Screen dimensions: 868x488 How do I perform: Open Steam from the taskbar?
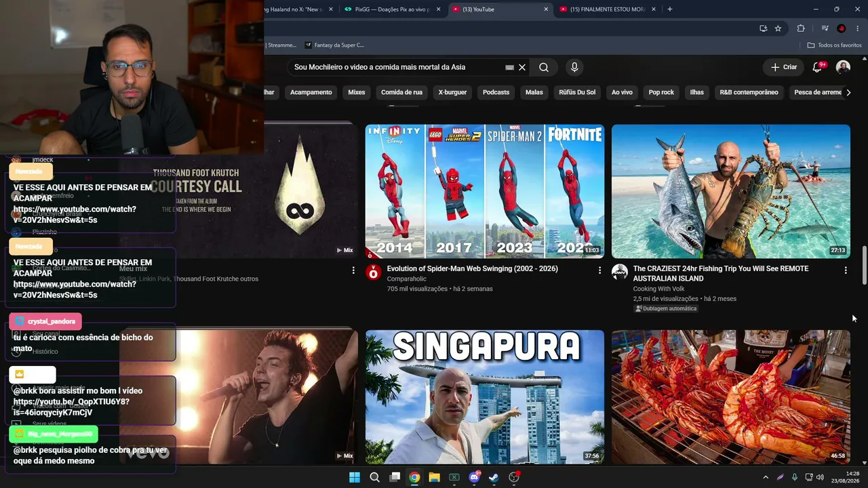click(x=494, y=477)
